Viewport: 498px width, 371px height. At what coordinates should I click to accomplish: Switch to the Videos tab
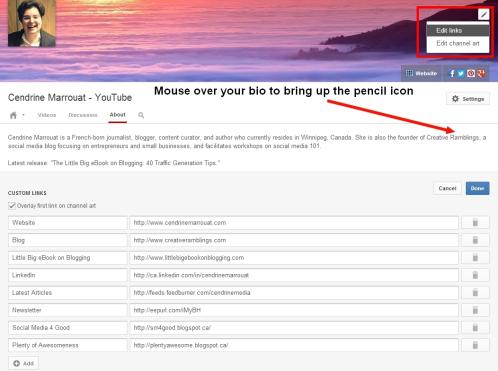click(x=47, y=115)
